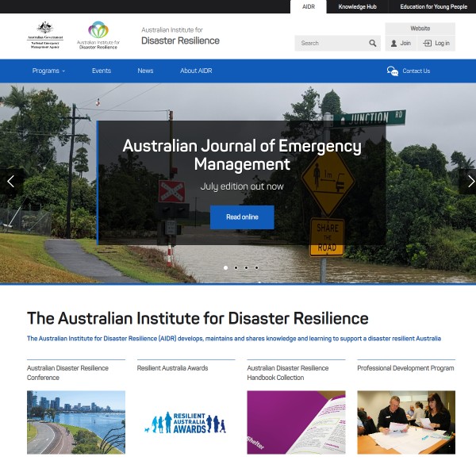This screenshot has height=476, width=476.
Task: Click the Join person icon
Action: pos(393,44)
